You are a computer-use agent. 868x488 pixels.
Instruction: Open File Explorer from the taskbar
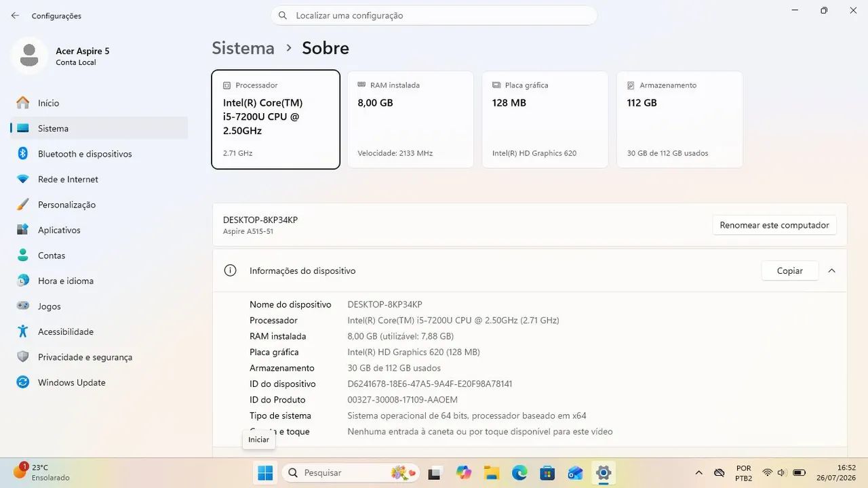pos(492,472)
